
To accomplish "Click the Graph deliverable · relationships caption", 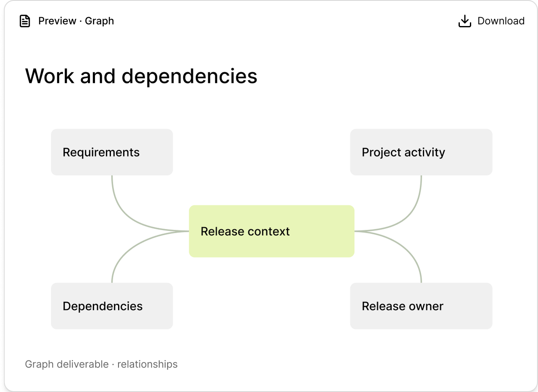I will click(x=101, y=364).
